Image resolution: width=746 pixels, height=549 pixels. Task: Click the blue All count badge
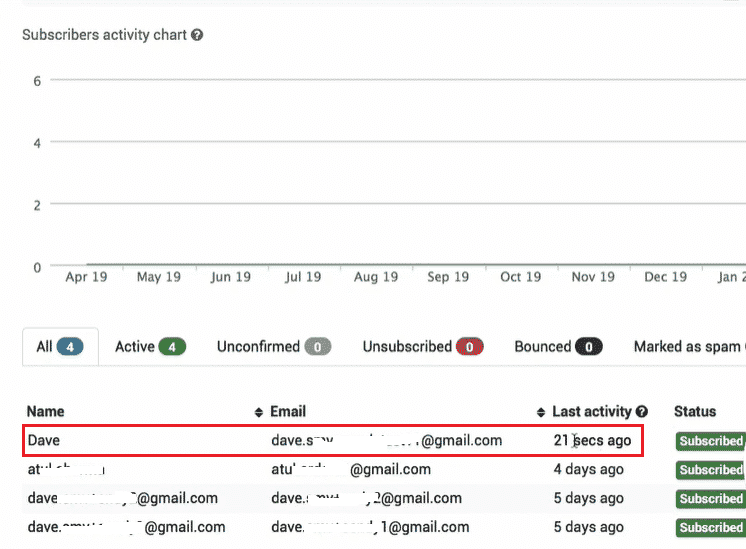coord(70,347)
